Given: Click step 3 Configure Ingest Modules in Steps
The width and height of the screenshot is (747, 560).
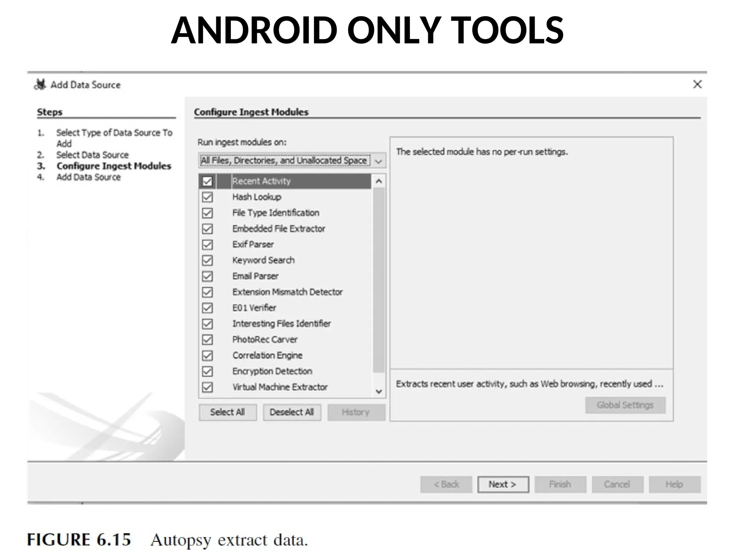Looking at the screenshot, I should click(x=114, y=166).
